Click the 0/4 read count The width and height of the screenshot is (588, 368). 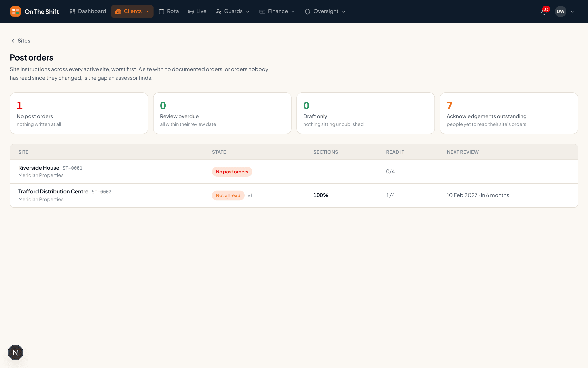pyautogui.click(x=390, y=172)
